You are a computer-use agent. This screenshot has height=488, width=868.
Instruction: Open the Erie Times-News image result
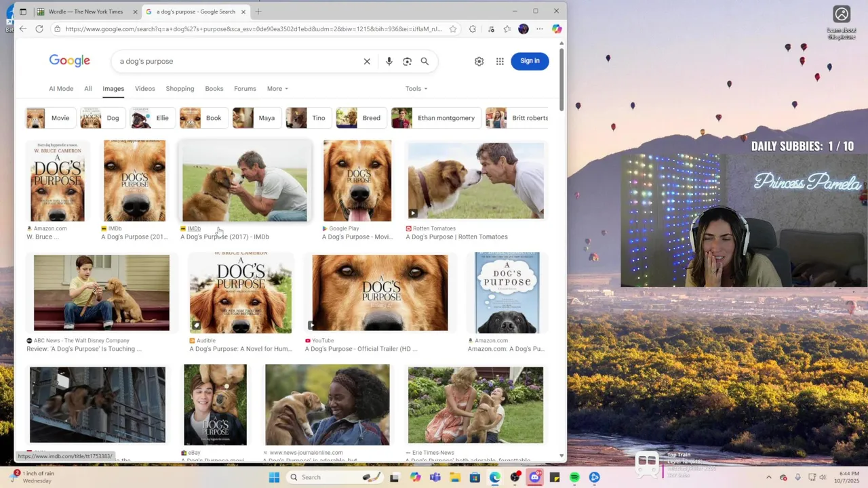(x=475, y=405)
